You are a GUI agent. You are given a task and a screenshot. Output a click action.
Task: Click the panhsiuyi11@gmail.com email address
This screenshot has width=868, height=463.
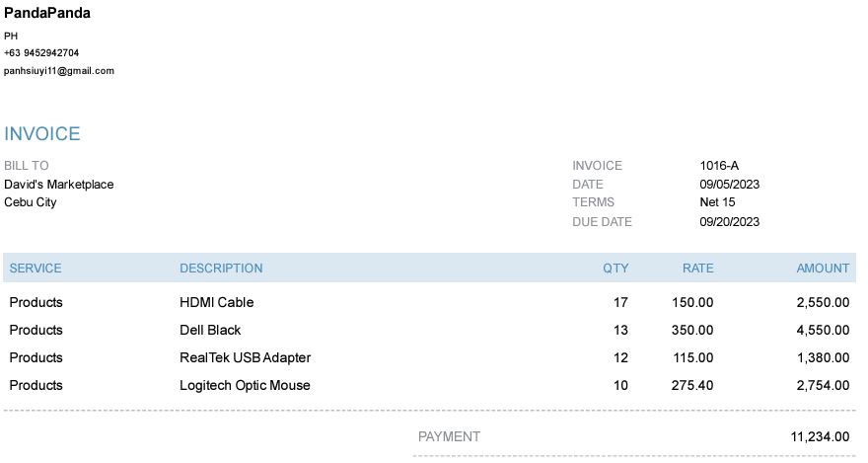click(x=59, y=71)
